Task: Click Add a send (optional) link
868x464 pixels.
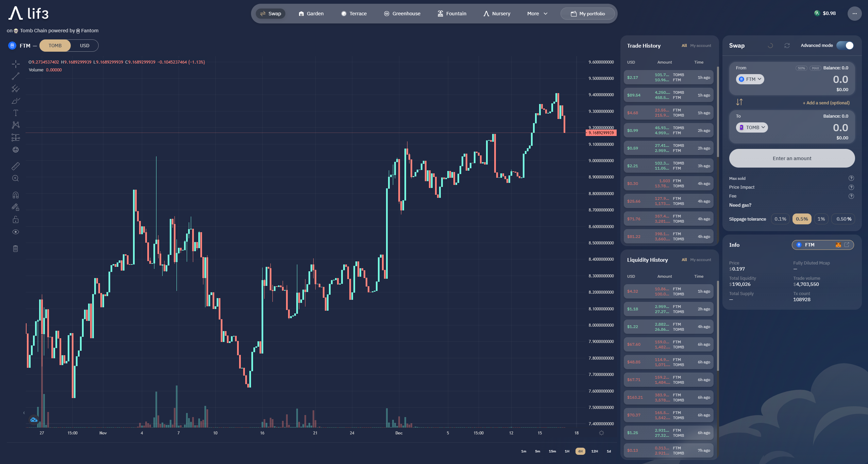Action: 826,103
